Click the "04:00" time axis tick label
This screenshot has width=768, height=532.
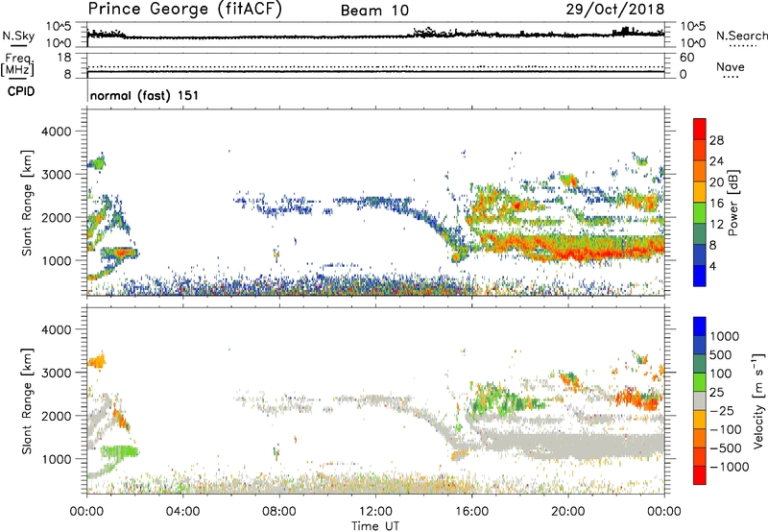182,512
